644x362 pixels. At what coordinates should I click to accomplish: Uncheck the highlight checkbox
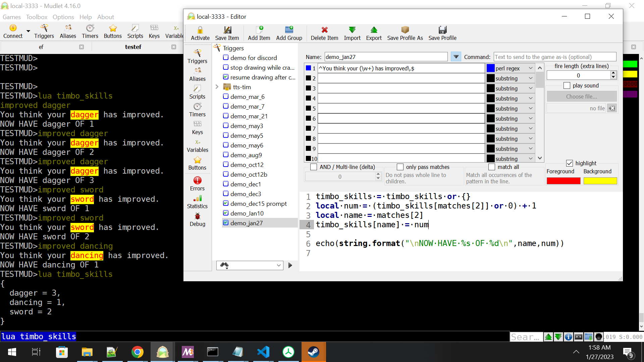pyautogui.click(x=570, y=163)
